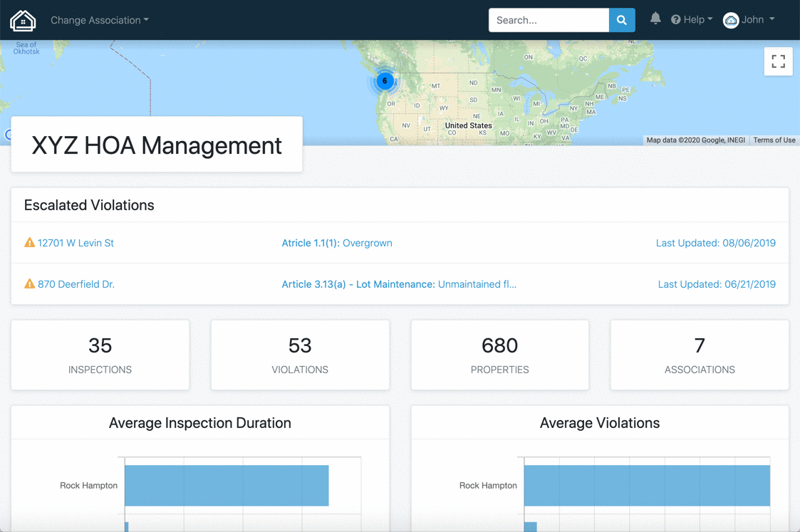Click the house logo icon
Screen dimensions: 800x532
(x=23, y=21)
